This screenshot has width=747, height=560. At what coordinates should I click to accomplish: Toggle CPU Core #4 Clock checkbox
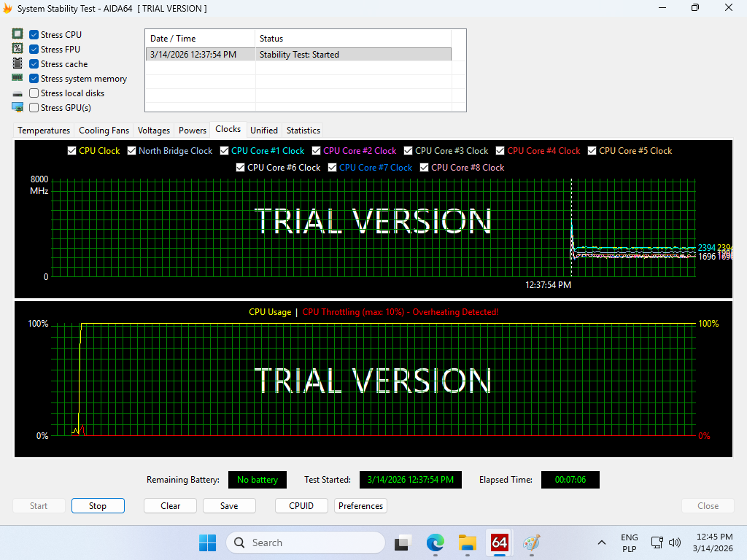coord(500,150)
